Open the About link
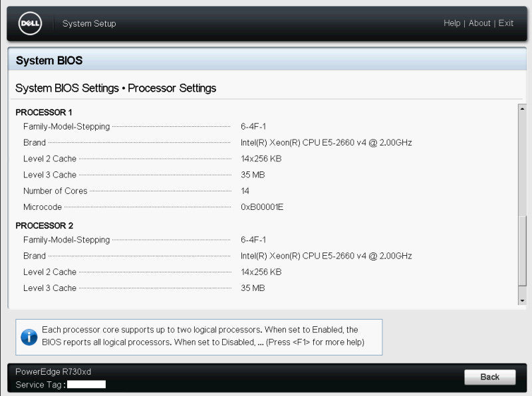532x396 pixels. point(479,23)
